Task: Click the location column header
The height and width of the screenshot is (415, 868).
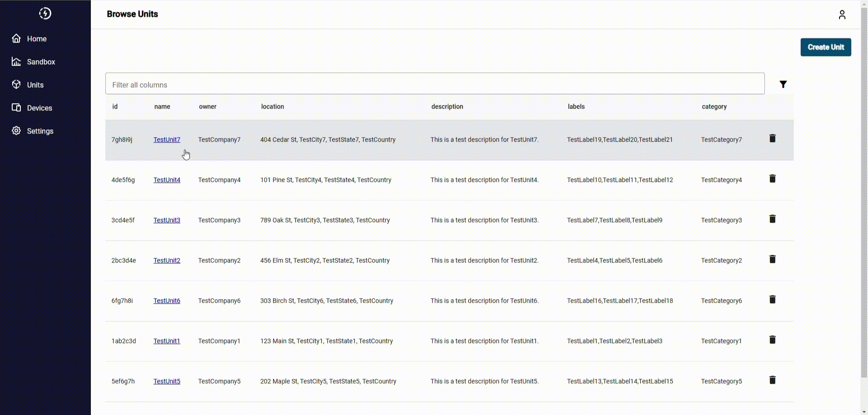Action: (x=273, y=107)
